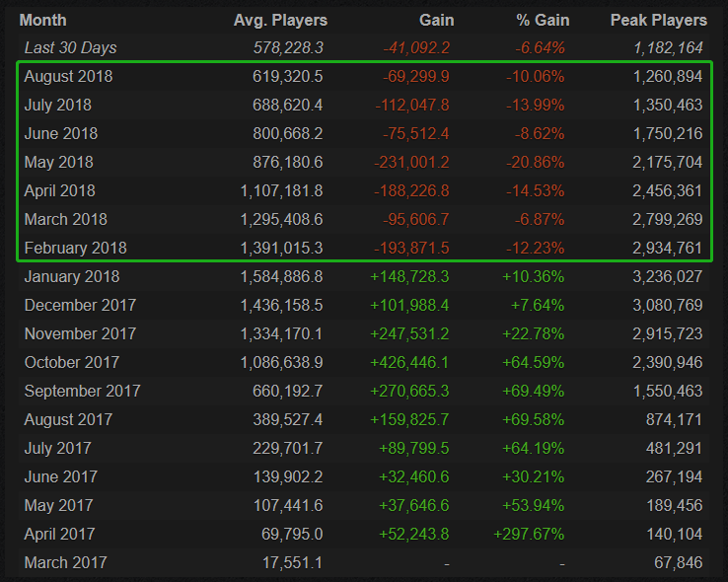
Task: Select the March 2017 row label
Action: (x=65, y=563)
